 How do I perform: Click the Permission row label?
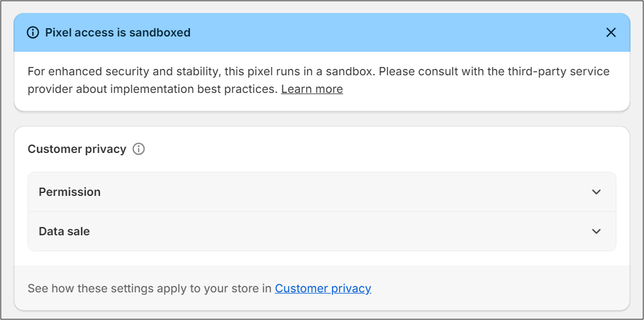pos(69,192)
